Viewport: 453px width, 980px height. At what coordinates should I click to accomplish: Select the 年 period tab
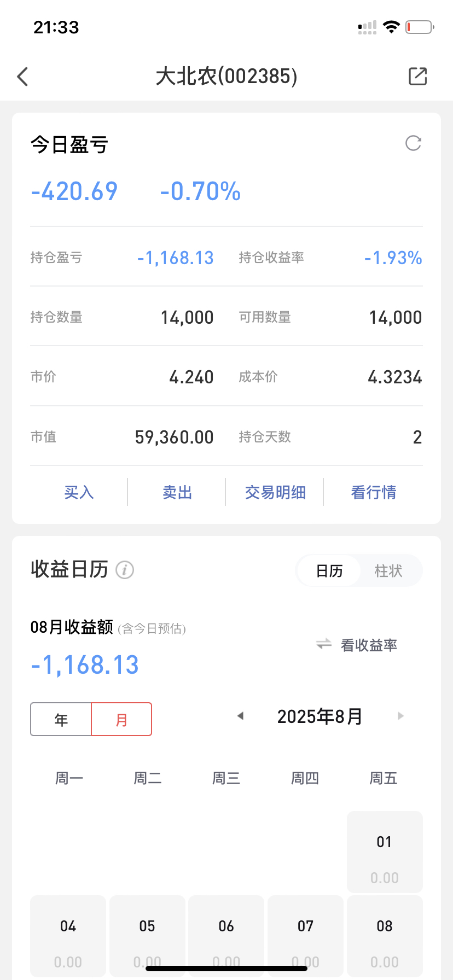[61, 719]
